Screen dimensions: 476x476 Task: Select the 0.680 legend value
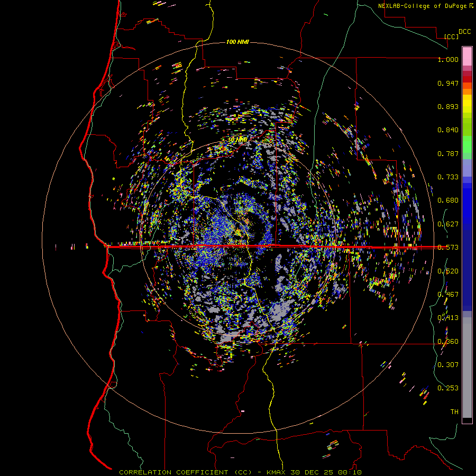pos(448,200)
